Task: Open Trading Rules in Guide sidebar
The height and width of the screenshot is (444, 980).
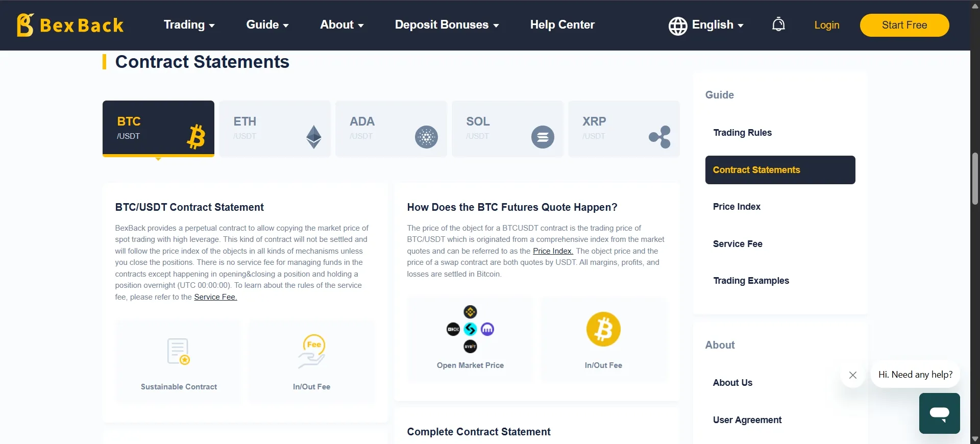Action: click(742, 133)
